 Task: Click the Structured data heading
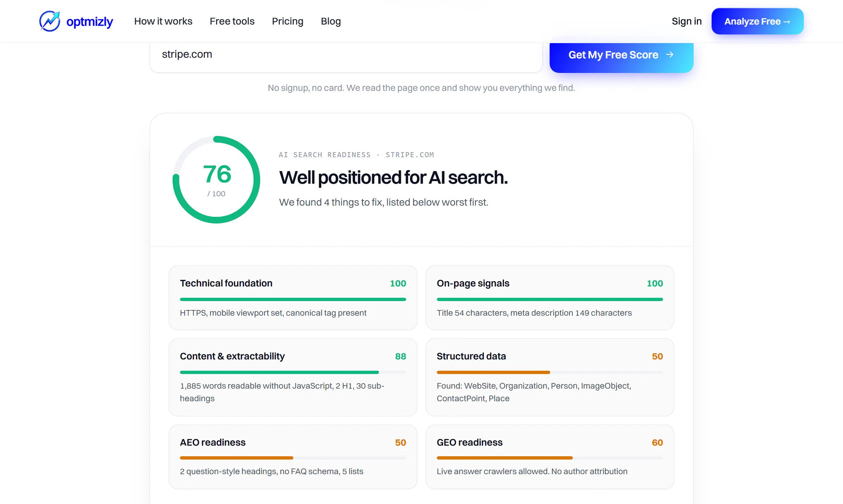(471, 356)
